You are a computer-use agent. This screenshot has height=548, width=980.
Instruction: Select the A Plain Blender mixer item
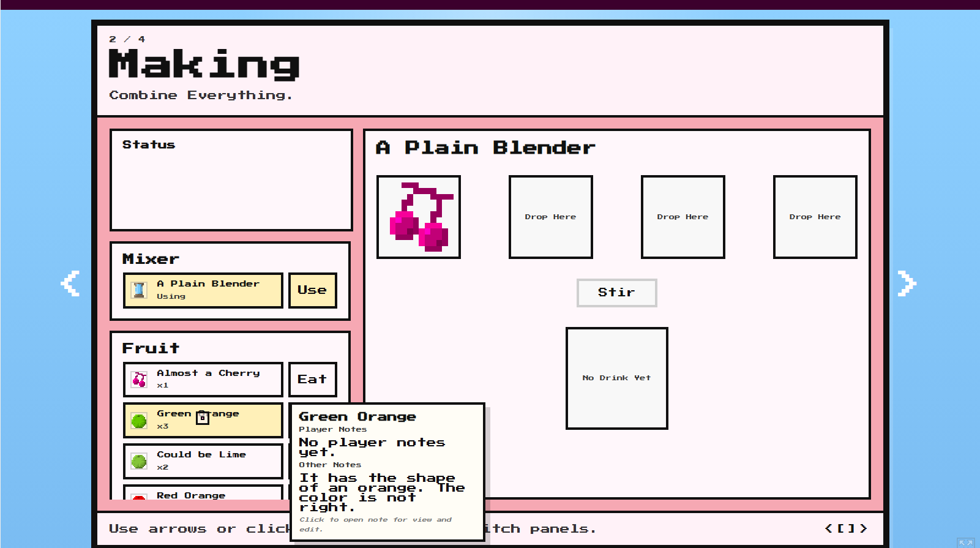click(x=203, y=290)
